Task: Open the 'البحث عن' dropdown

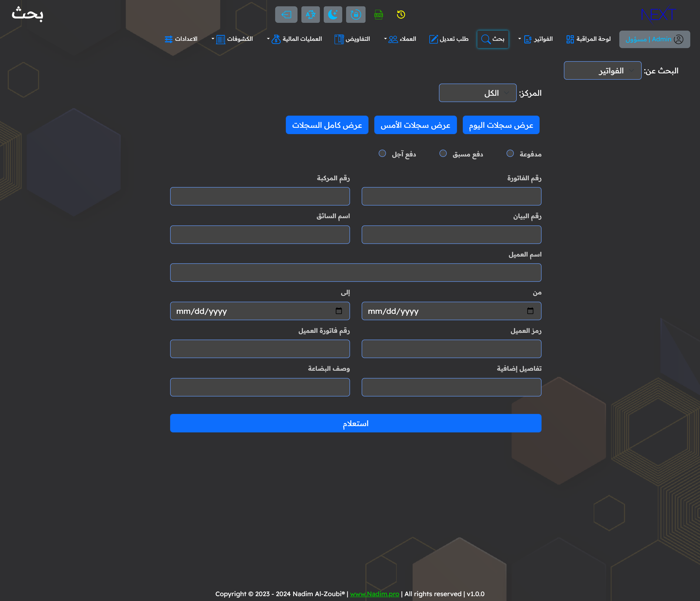Action: click(x=602, y=70)
